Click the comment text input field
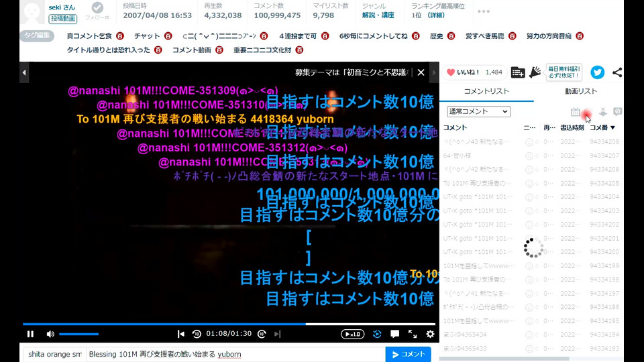Viewport: 644px width, 362px height. pyautogui.click(x=235, y=354)
